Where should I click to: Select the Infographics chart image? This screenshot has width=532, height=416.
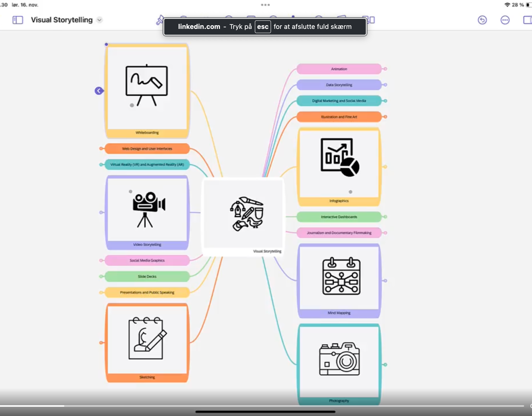coord(340,157)
